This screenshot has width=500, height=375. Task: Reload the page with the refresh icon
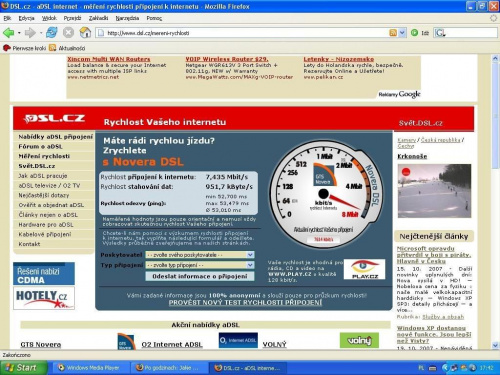(x=52, y=33)
